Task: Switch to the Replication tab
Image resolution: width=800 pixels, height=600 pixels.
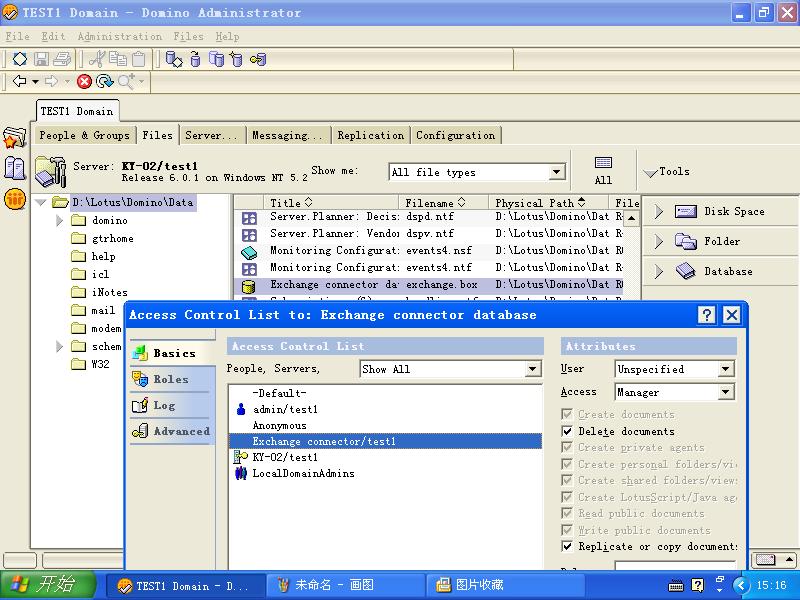Action: 370,135
